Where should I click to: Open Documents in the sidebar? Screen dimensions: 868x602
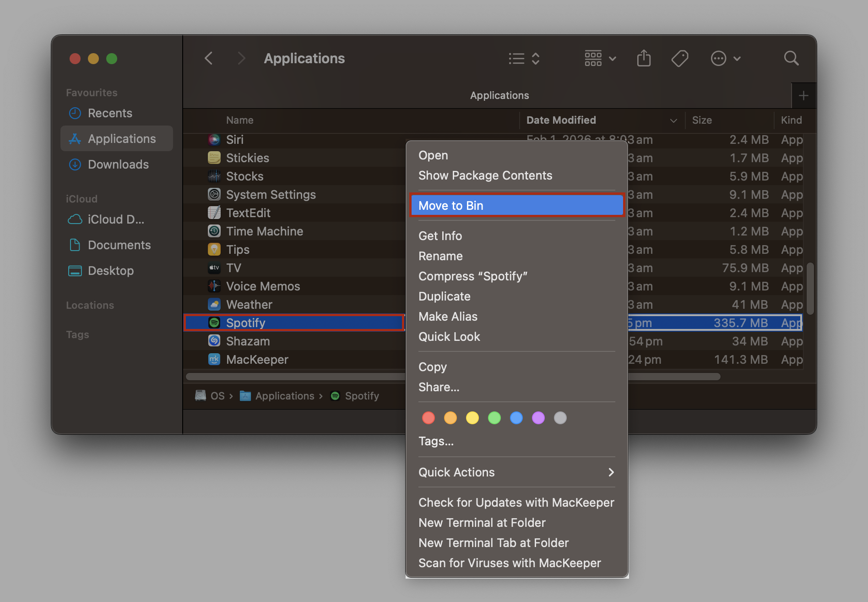(x=117, y=245)
